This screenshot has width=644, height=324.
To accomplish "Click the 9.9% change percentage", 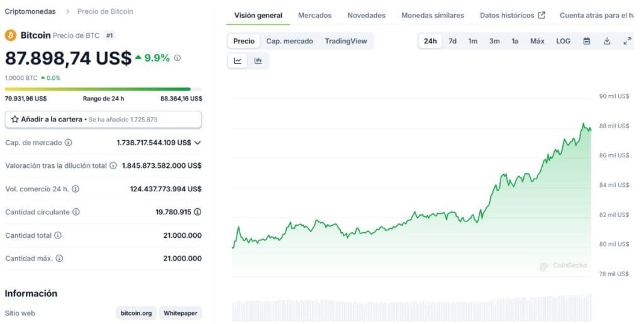I will click(x=157, y=58).
